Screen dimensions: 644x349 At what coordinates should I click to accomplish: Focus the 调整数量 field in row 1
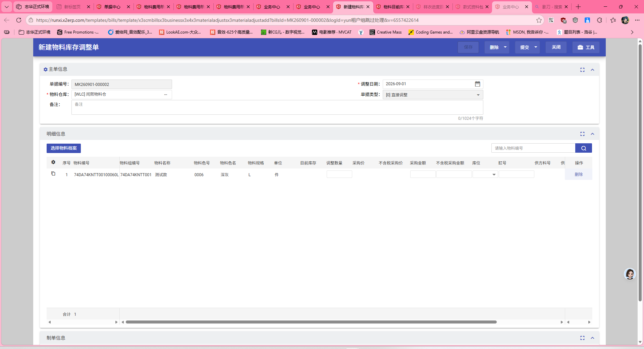pyautogui.click(x=339, y=174)
